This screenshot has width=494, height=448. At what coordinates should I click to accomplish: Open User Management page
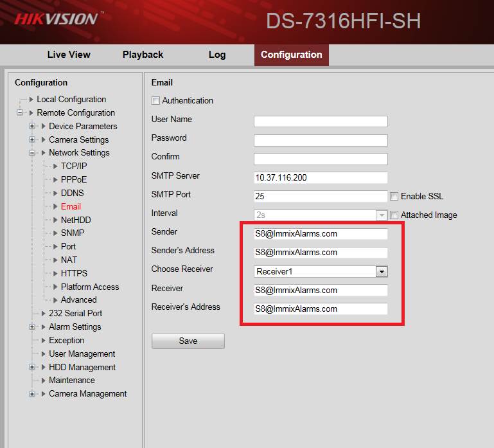click(82, 354)
